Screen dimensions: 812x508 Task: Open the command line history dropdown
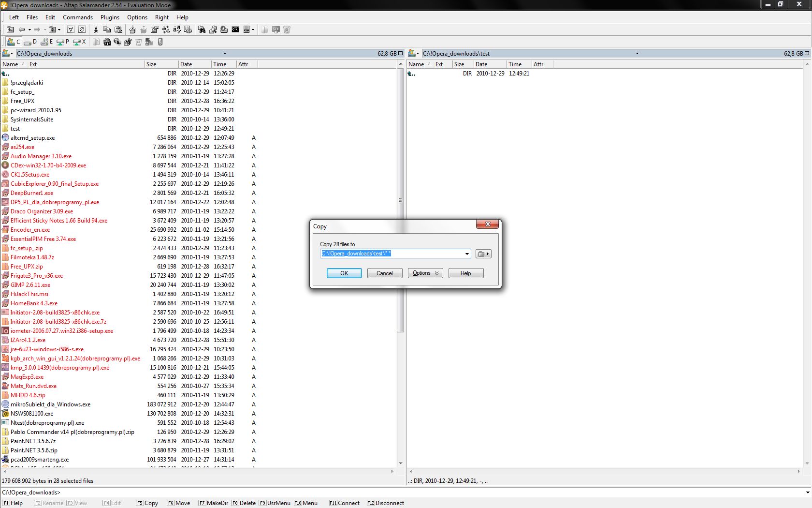pos(808,493)
